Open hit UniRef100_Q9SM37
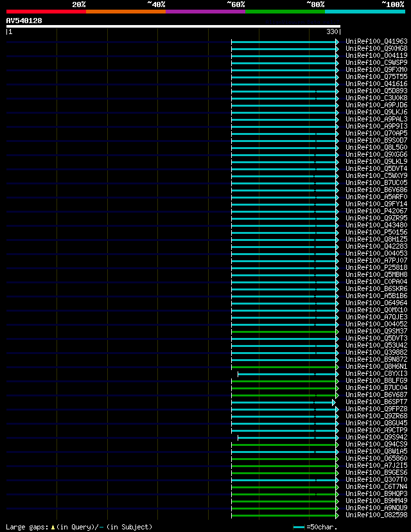The width and height of the screenshot is (411, 532). (x=376, y=331)
